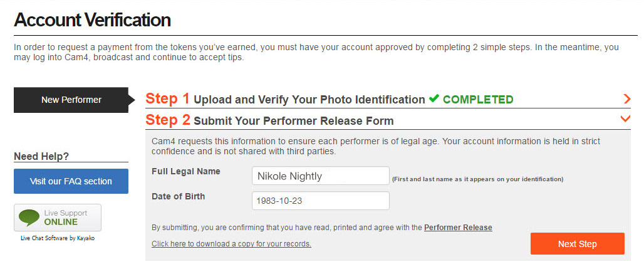Expand Step 1 using the right chevron
The image size is (644, 269).
[x=627, y=99]
